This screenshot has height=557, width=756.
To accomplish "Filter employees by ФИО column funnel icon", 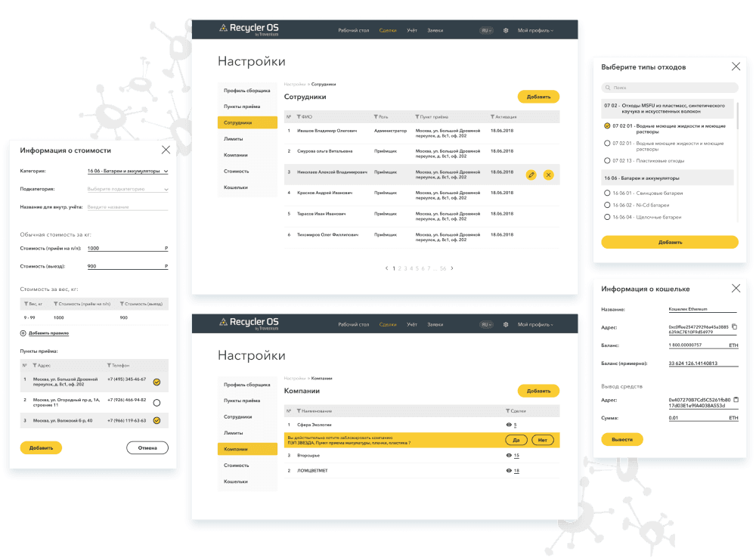I will [x=298, y=116].
